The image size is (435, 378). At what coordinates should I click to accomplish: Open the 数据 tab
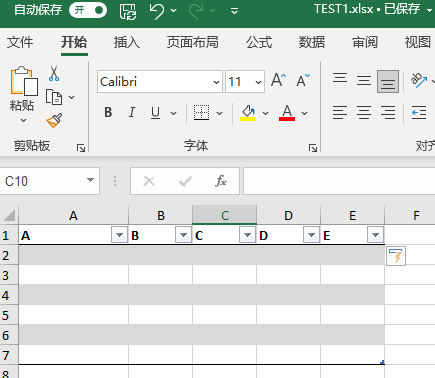tap(312, 42)
